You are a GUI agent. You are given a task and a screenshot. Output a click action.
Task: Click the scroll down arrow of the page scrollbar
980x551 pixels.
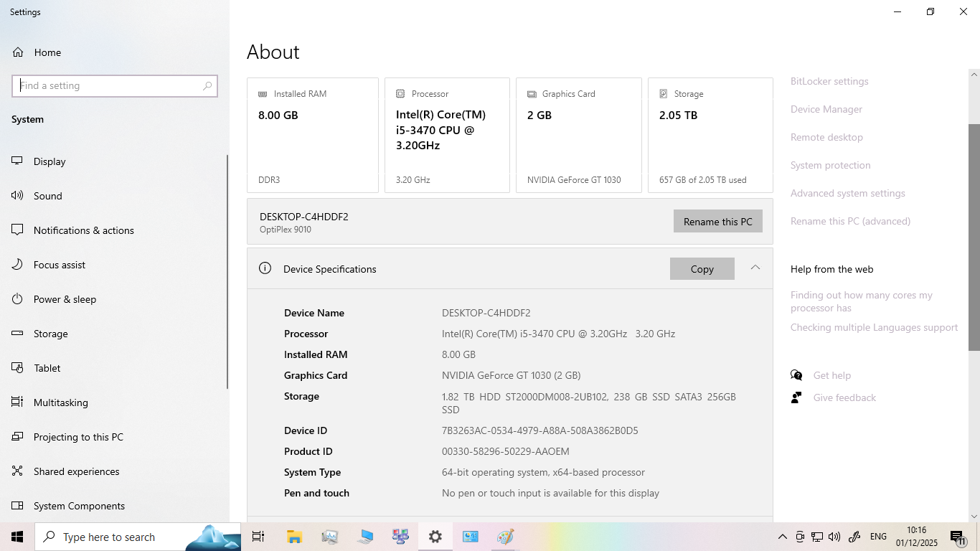coord(974,516)
